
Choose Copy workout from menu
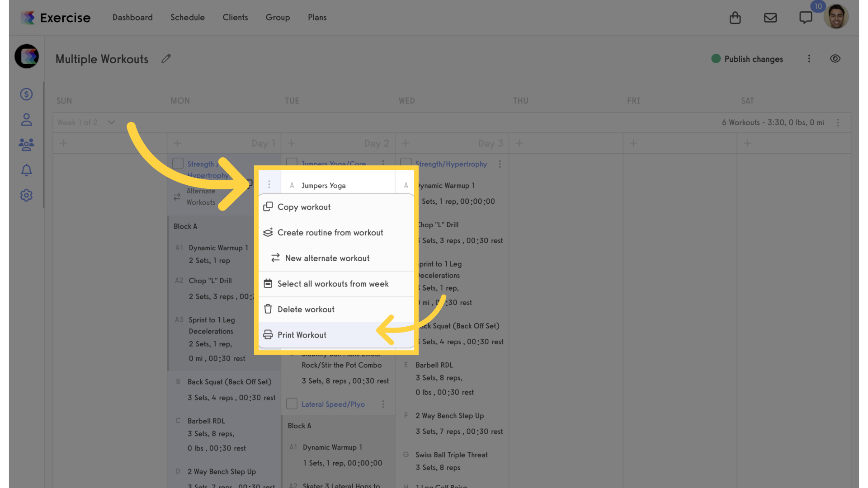pos(336,207)
